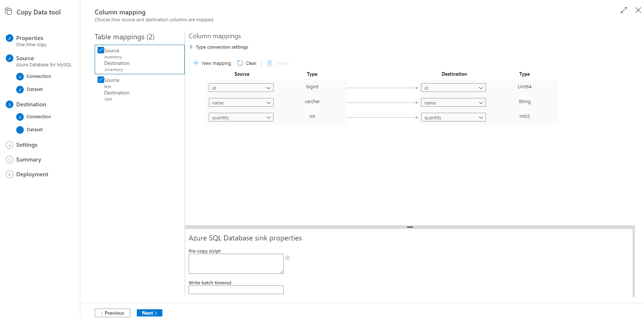Open the source name column dropdown
Screen dimensions: 644x319
coord(241,103)
